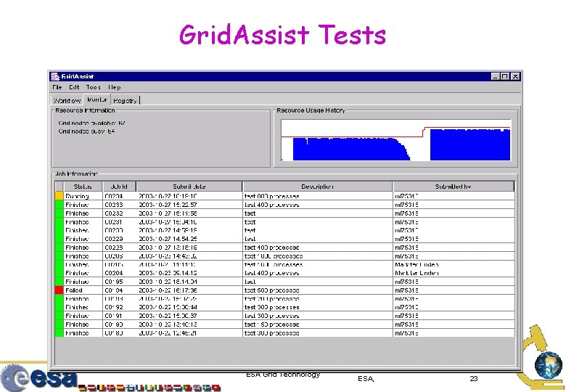Screen dimensions: 566x392
Task: Open the Edit menu
Action: pyautogui.click(x=74, y=87)
